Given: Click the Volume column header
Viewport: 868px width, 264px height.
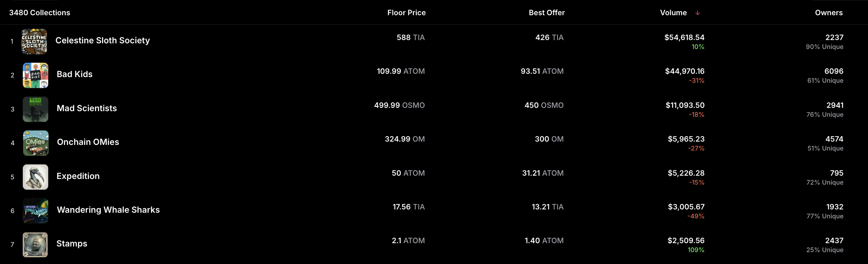Looking at the screenshot, I should 673,13.
